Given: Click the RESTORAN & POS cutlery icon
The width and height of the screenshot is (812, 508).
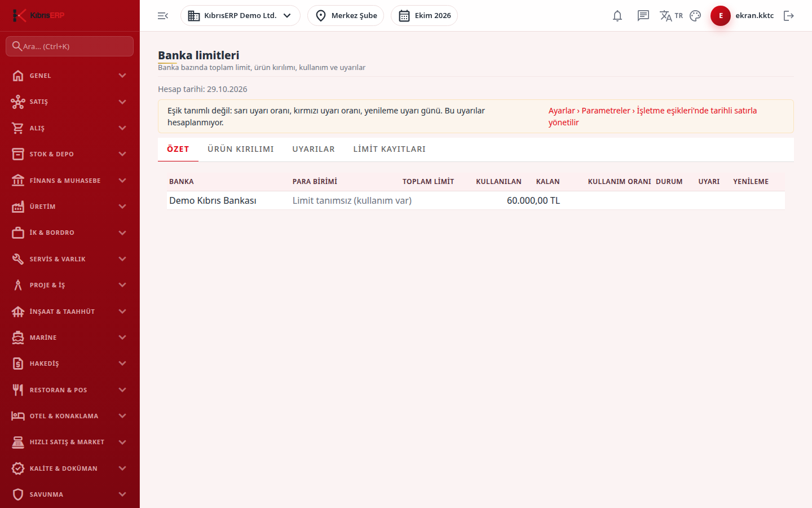Looking at the screenshot, I should point(18,390).
